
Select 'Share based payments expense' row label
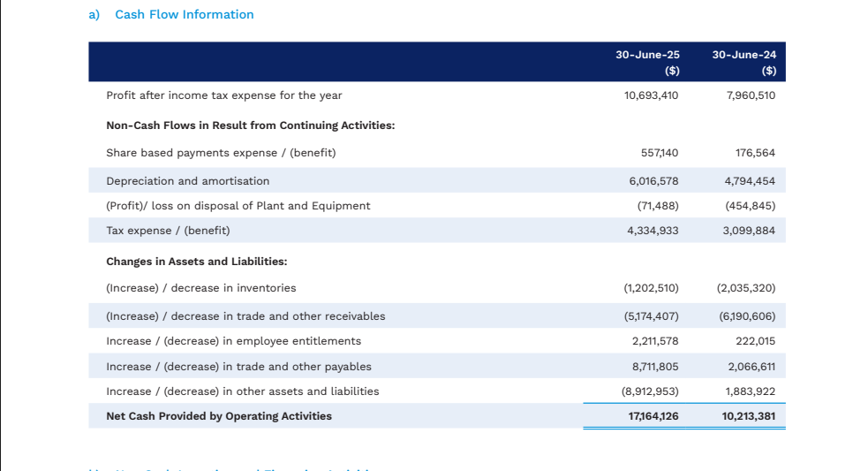(x=221, y=153)
